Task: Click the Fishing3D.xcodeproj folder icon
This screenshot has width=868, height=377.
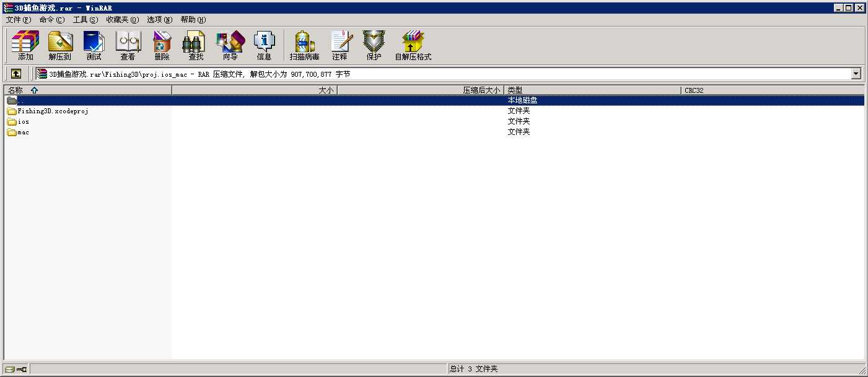Action: coord(12,111)
